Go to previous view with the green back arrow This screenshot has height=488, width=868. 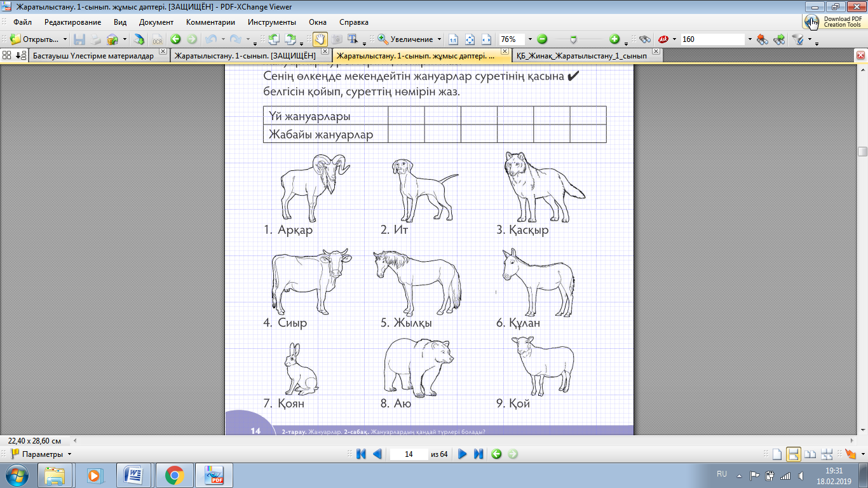[x=175, y=39]
